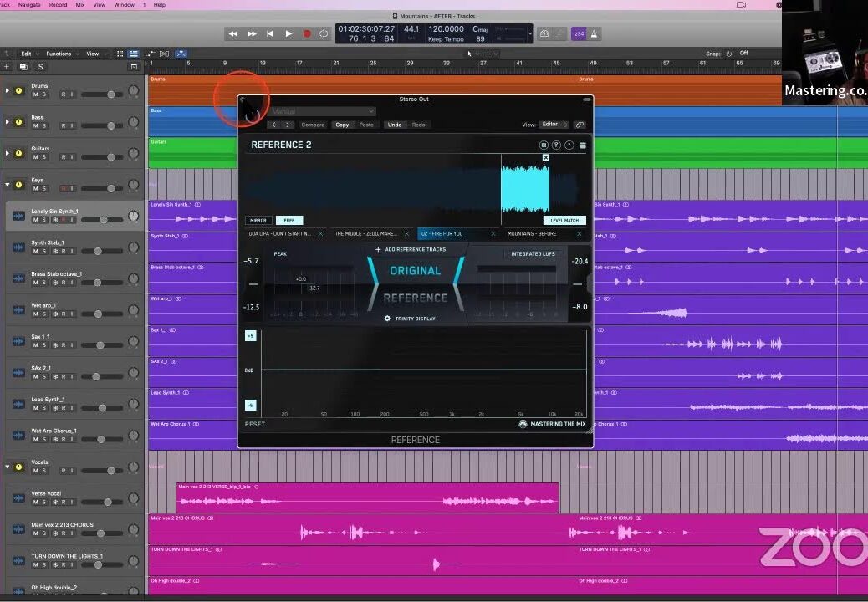Click the LEVEL MATCH button
Image resolution: width=868 pixels, height=602 pixels.
[x=564, y=220]
